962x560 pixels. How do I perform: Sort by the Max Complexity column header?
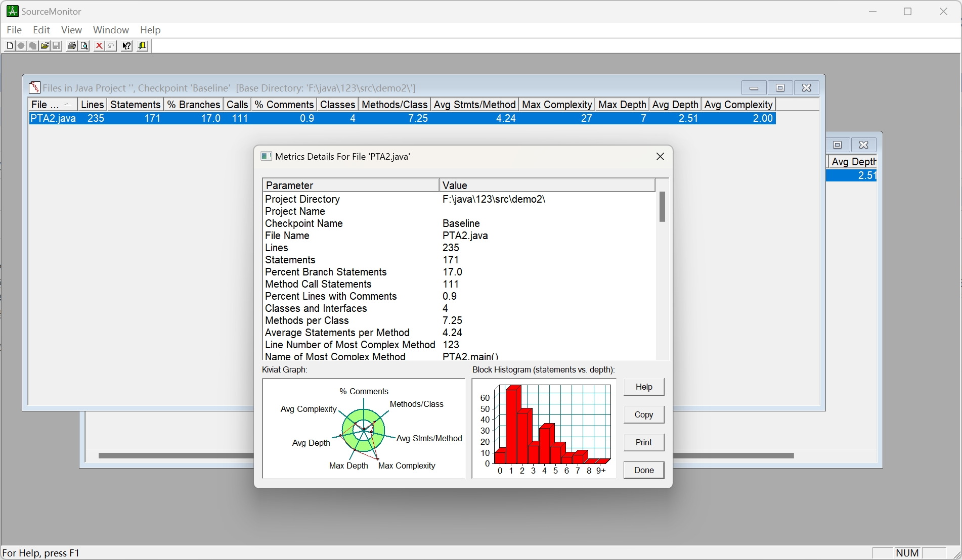pos(557,105)
